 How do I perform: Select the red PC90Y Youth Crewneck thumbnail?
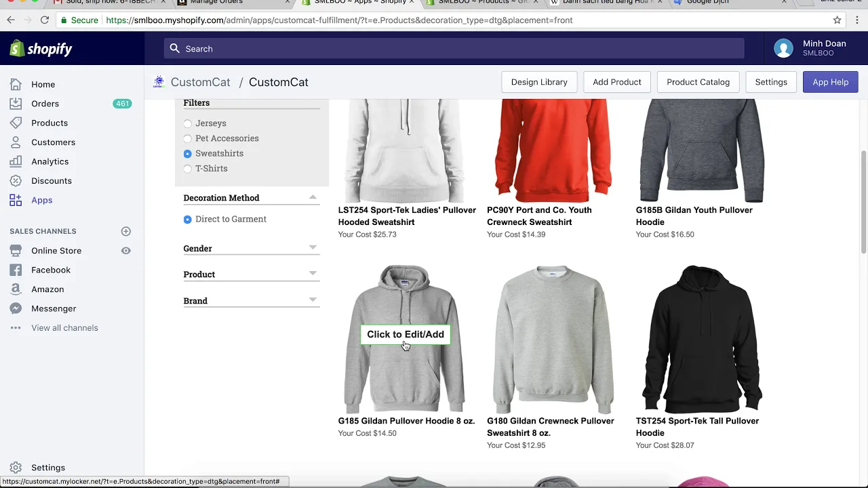[x=553, y=150]
